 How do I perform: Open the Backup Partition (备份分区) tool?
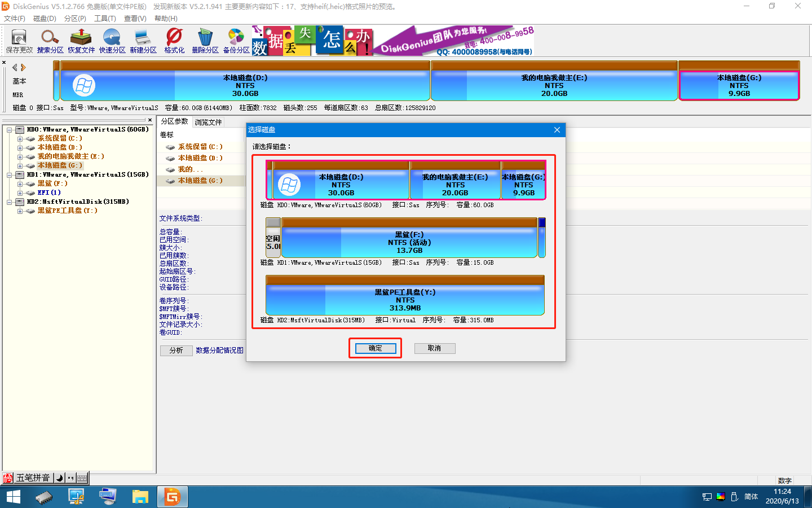pyautogui.click(x=236, y=41)
